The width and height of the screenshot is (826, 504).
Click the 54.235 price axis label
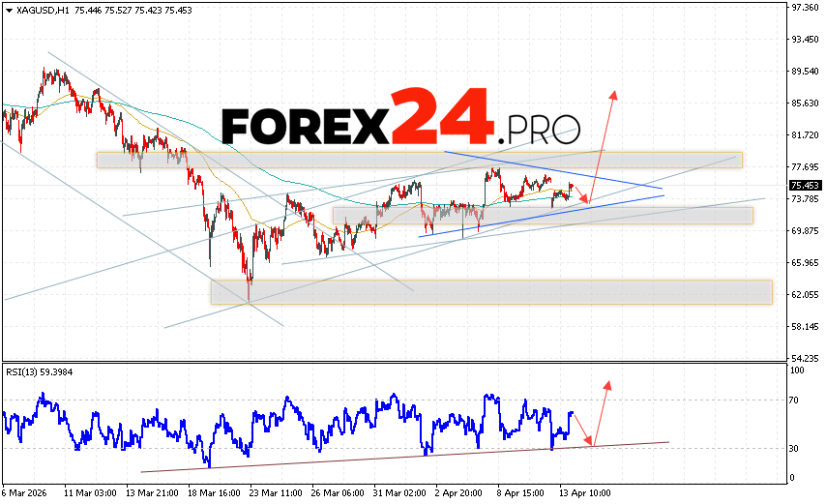click(x=805, y=358)
